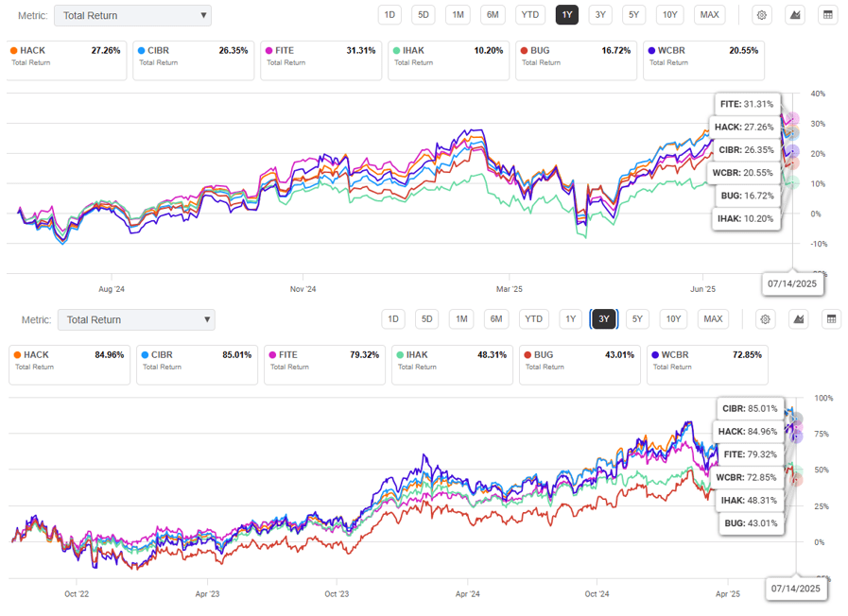Open settings gear on the bottom 3Y chart
Image resolution: width=848 pixels, height=616 pixels.
[x=766, y=319]
